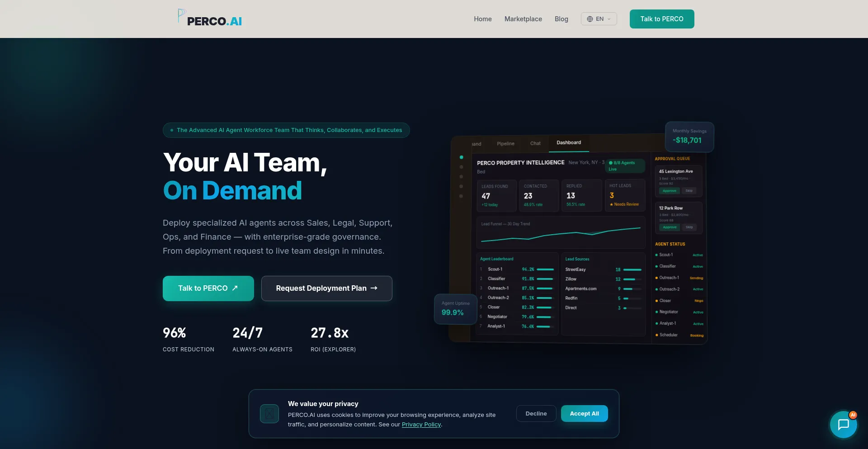Open the Blog nav link
This screenshot has height=449, width=868.
pyautogui.click(x=561, y=19)
